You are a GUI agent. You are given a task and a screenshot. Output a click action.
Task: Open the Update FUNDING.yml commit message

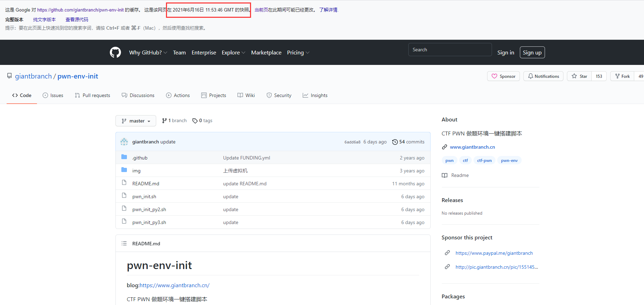[247, 158]
